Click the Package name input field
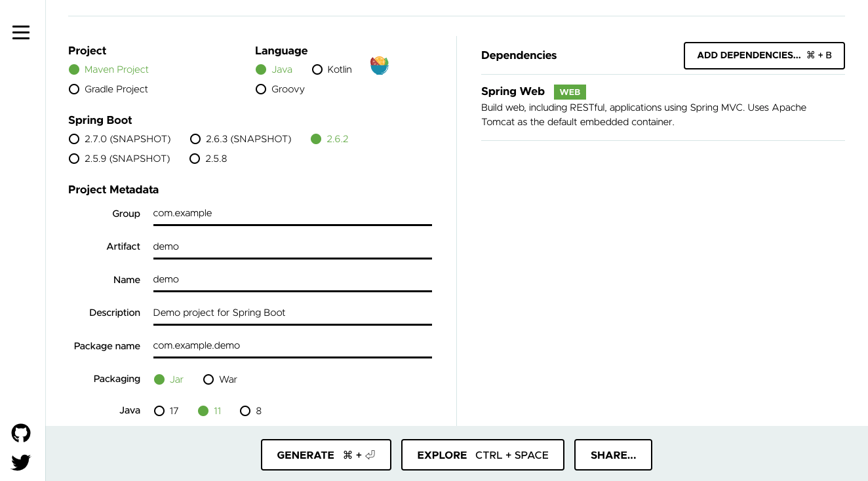The image size is (868, 481). coord(292,345)
